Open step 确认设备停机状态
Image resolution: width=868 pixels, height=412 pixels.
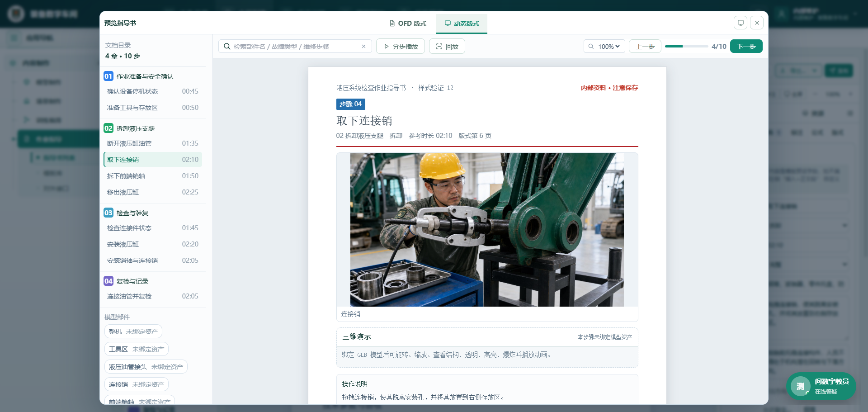pos(153,91)
